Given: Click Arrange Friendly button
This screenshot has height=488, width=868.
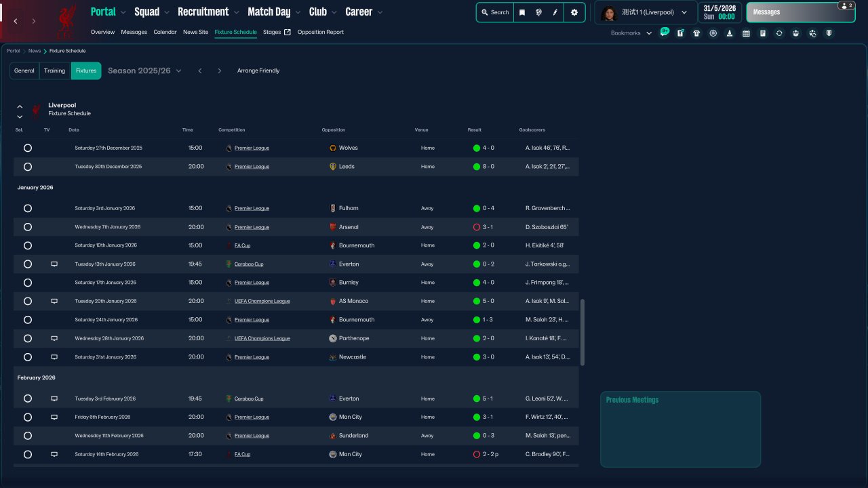Looking at the screenshot, I should point(258,70).
